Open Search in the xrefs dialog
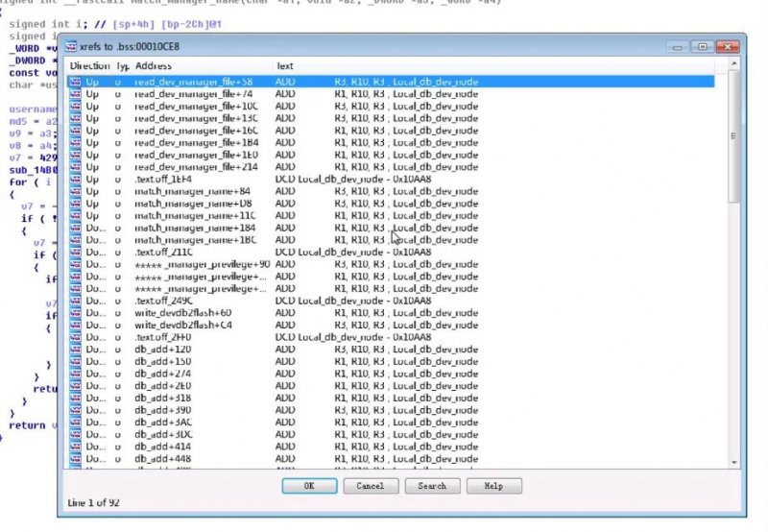This screenshot has width=768, height=532. coord(432,486)
